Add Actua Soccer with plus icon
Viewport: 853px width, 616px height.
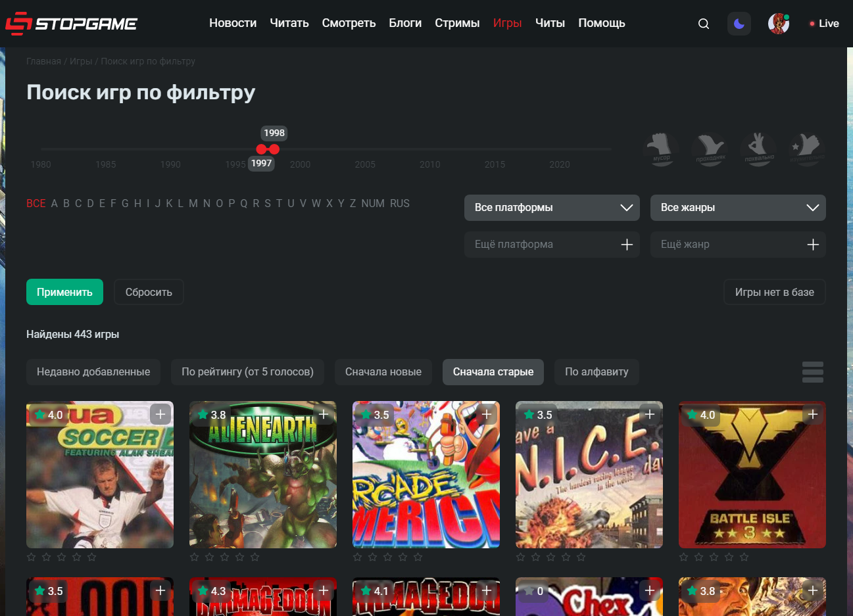(160, 414)
